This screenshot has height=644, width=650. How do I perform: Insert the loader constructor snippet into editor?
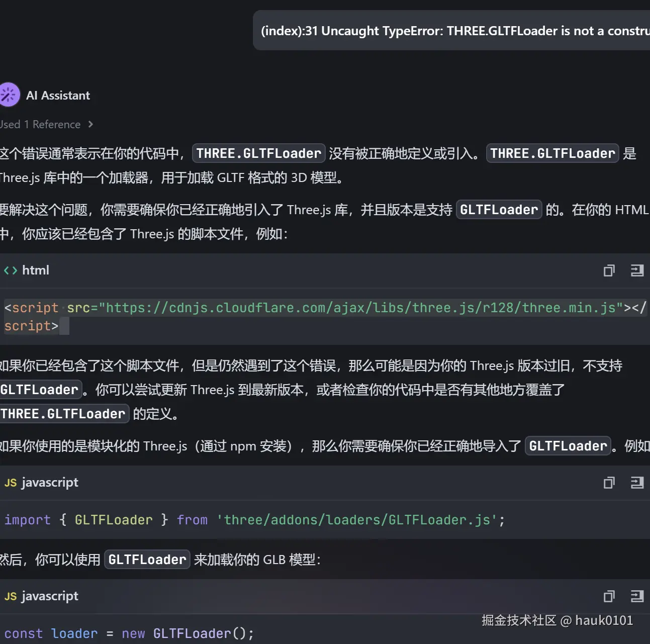pyautogui.click(x=637, y=596)
